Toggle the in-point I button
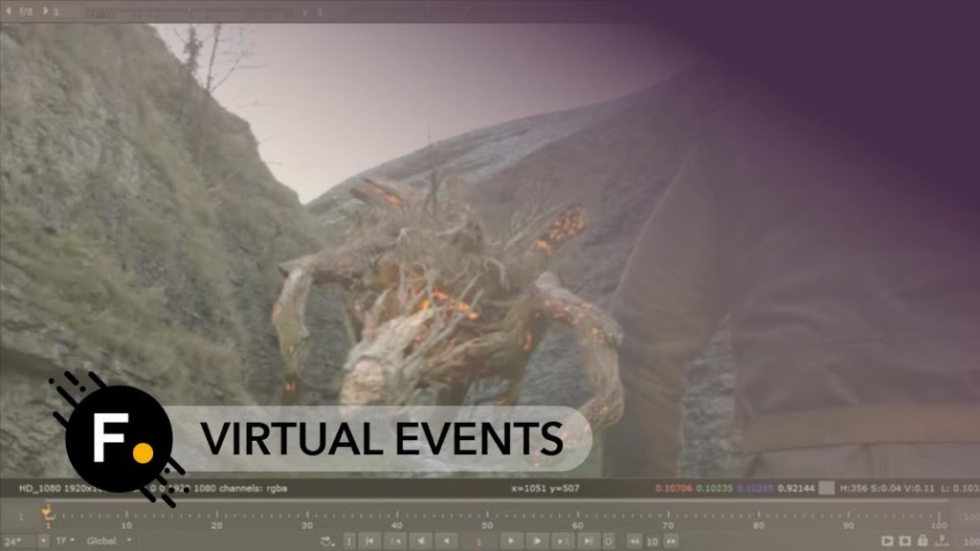This screenshot has width=980, height=551. click(349, 541)
